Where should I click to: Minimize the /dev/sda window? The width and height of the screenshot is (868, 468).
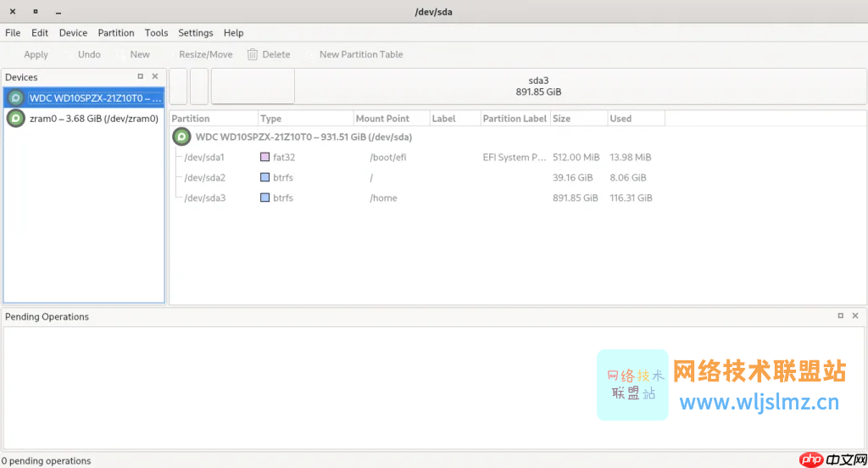point(58,12)
